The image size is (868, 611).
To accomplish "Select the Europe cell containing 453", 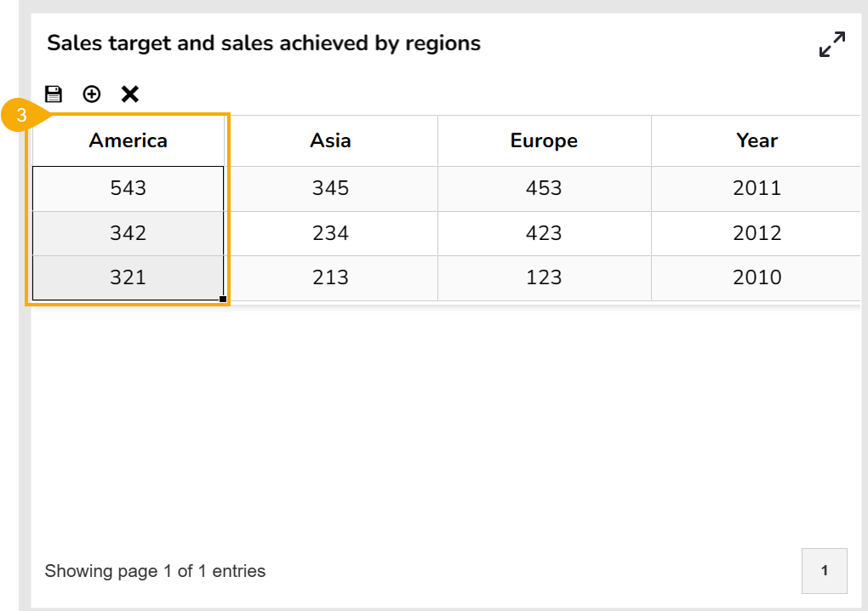I will coord(544,188).
